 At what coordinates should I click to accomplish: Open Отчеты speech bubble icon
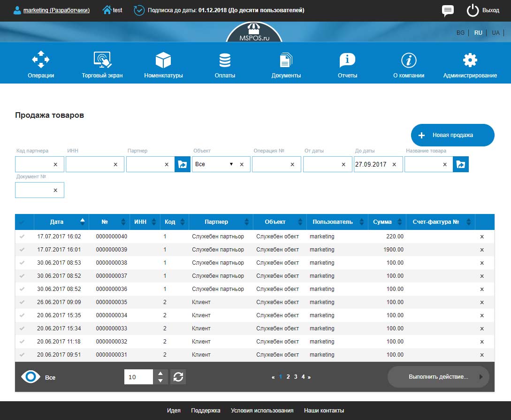347,60
